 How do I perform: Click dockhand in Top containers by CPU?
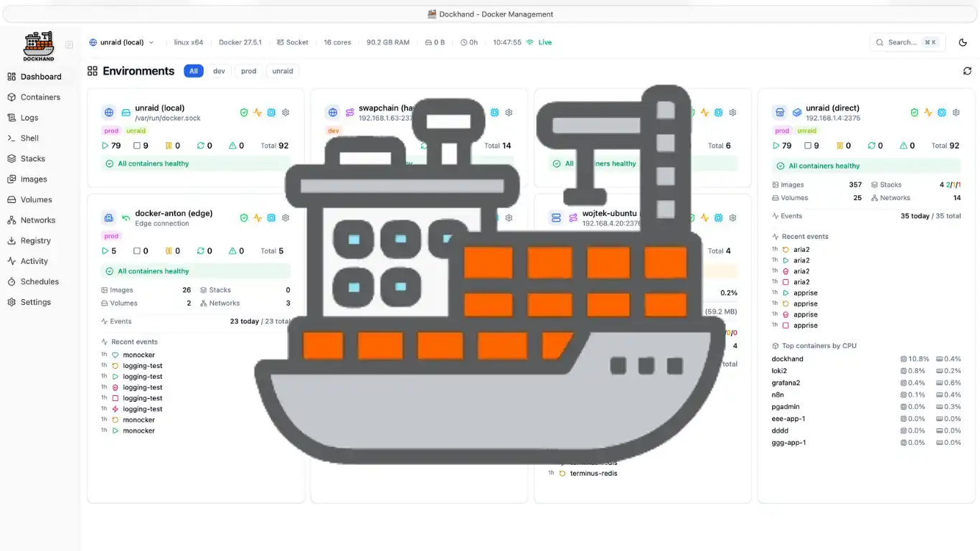pyautogui.click(x=788, y=359)
